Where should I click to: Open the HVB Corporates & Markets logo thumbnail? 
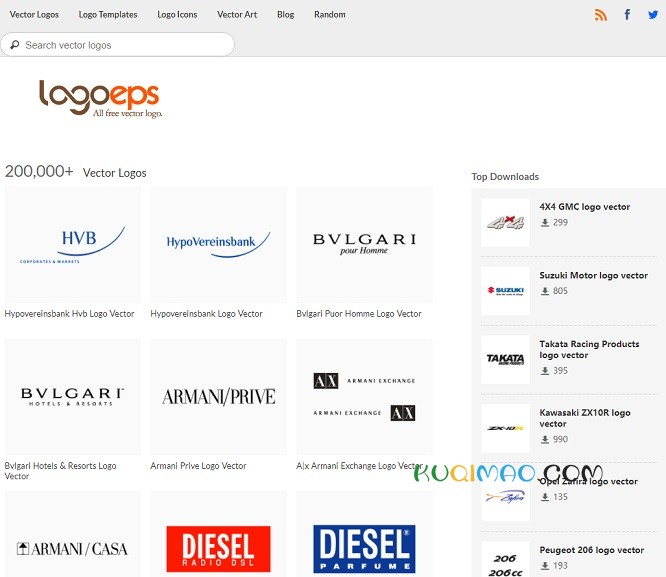pos(73,245)
